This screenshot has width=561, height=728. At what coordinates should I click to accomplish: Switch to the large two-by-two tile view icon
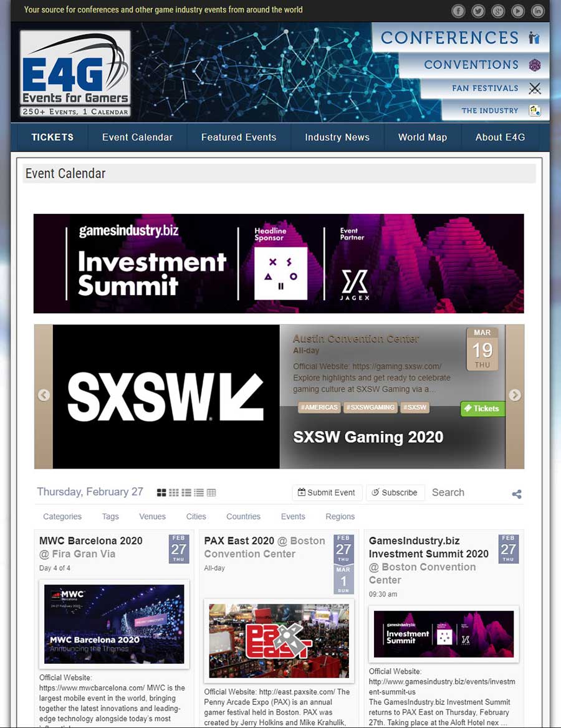161,493
